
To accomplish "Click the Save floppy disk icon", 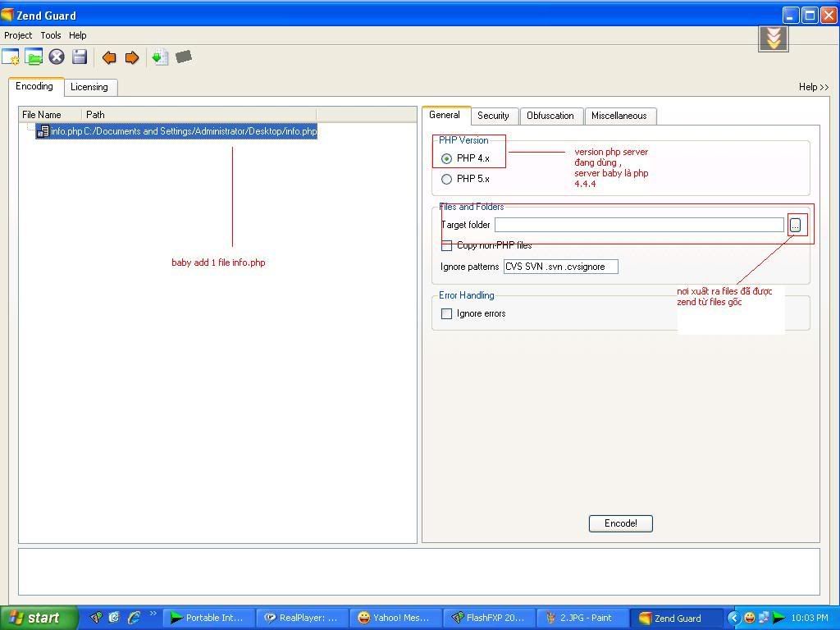I will 80,57.
